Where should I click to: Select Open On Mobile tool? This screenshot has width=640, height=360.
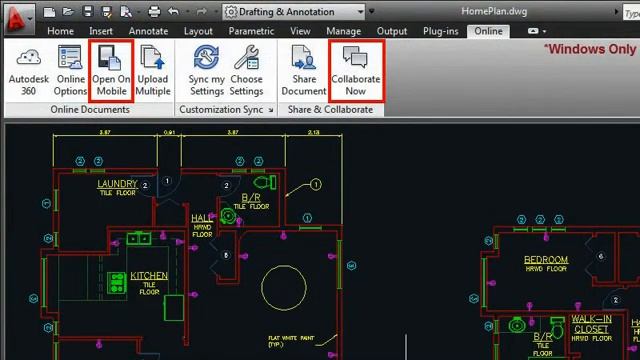111,71
